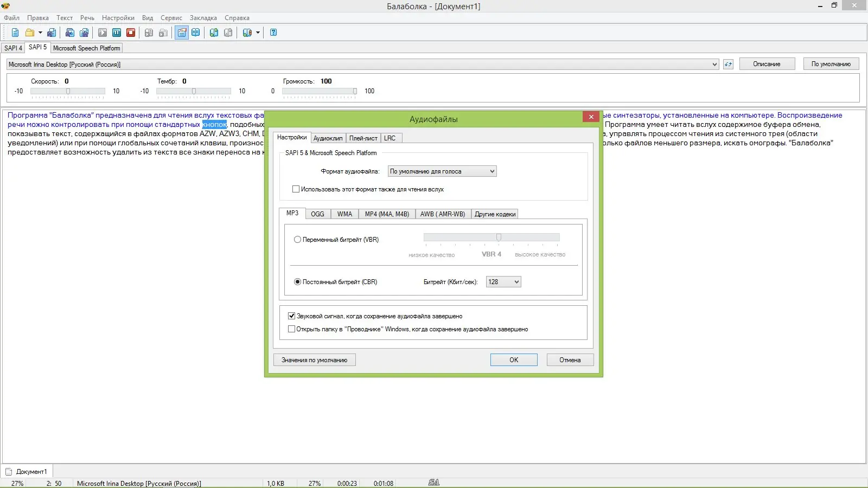This screenshot has height=488, width=868.
Task: Click the insert bookmark toolbar icon
Action: coord(214,33)
